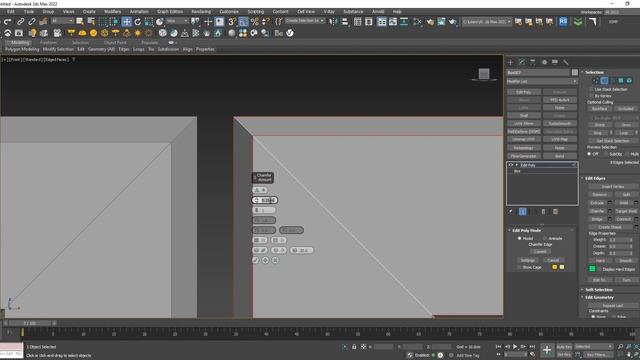Toggle the By Vertex checkbox
The width and height of the screenshot is (640, 360).
click(591, 96)
